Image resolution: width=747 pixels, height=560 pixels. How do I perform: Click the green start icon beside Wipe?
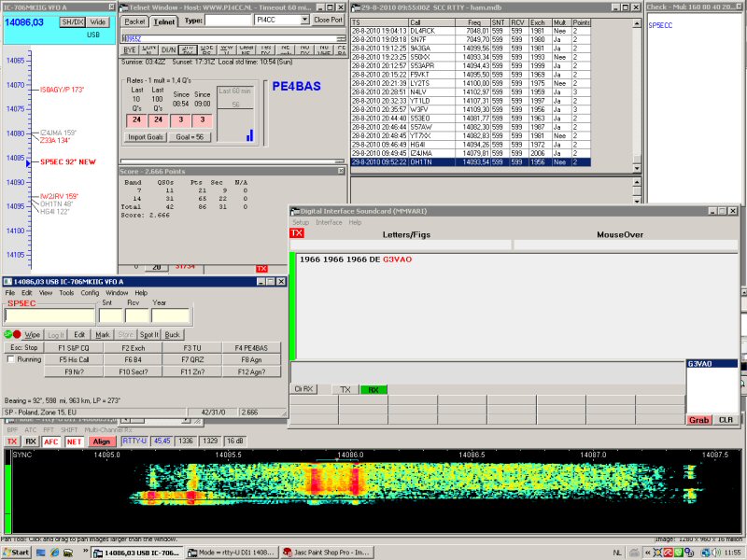(7, 333)
